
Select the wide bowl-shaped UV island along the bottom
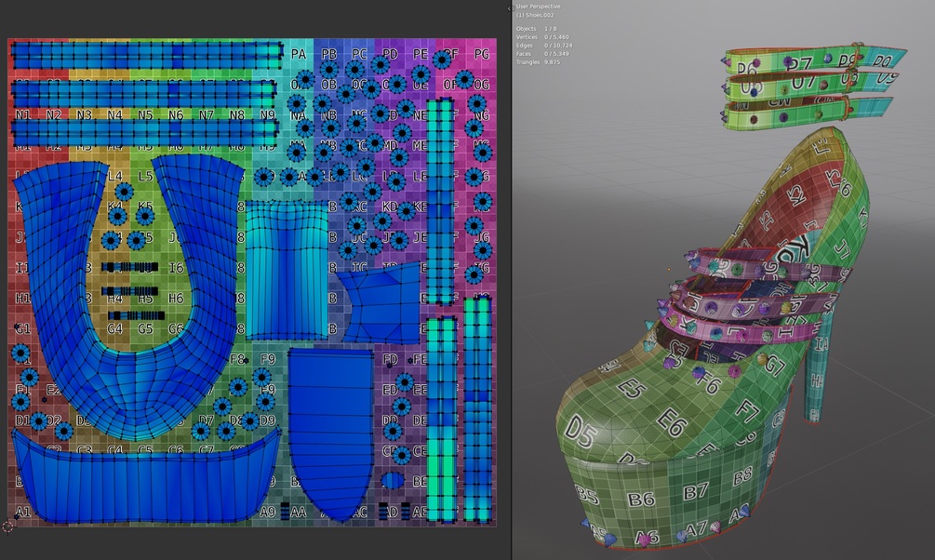pos(146,487)
